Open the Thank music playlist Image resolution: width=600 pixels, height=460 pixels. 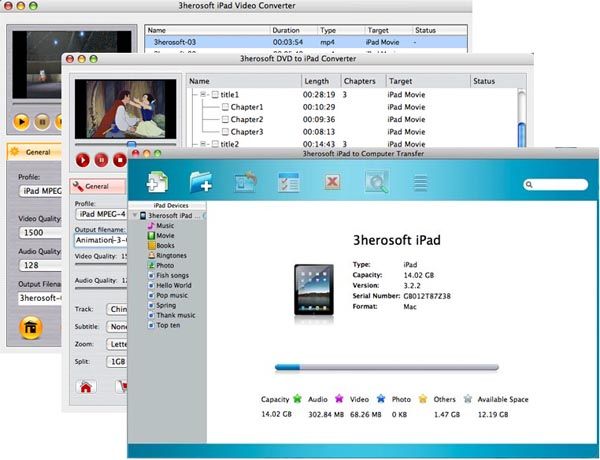coord(171,315)
